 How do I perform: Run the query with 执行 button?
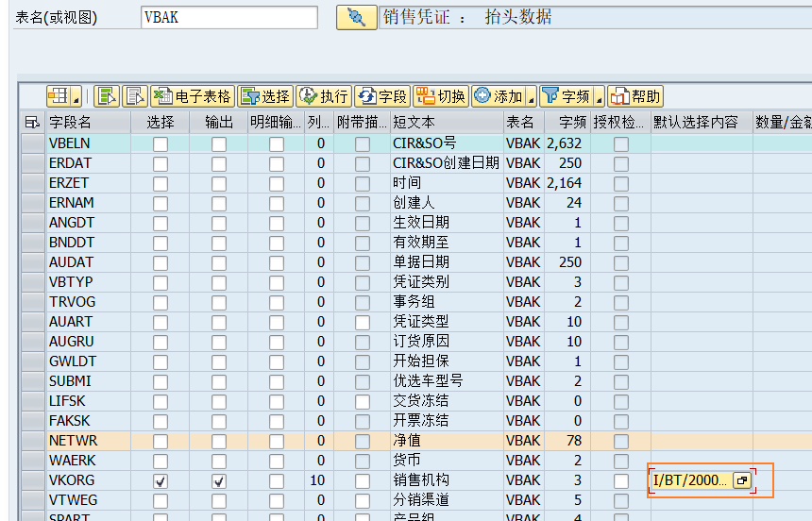click(324, 96)
